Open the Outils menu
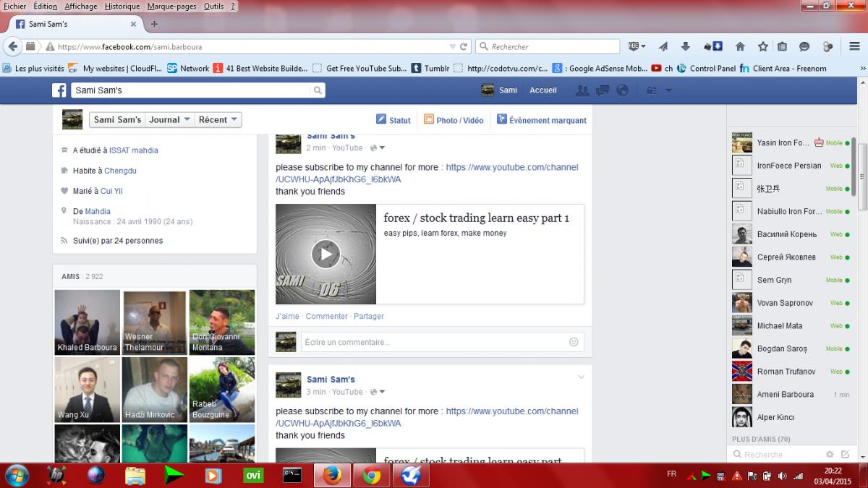The width and height of the screenshot is (868, 488). pos(213,6)
